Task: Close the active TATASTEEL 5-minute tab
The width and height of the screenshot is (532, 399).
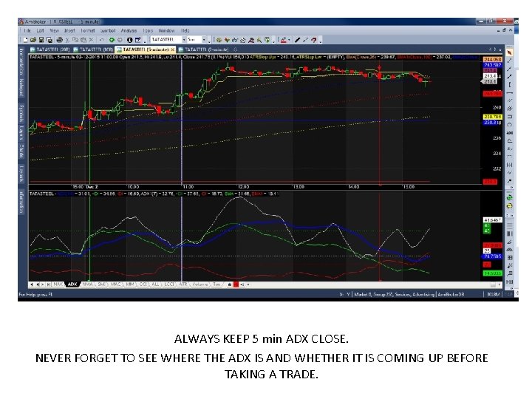Action: (x=172, y=50)
